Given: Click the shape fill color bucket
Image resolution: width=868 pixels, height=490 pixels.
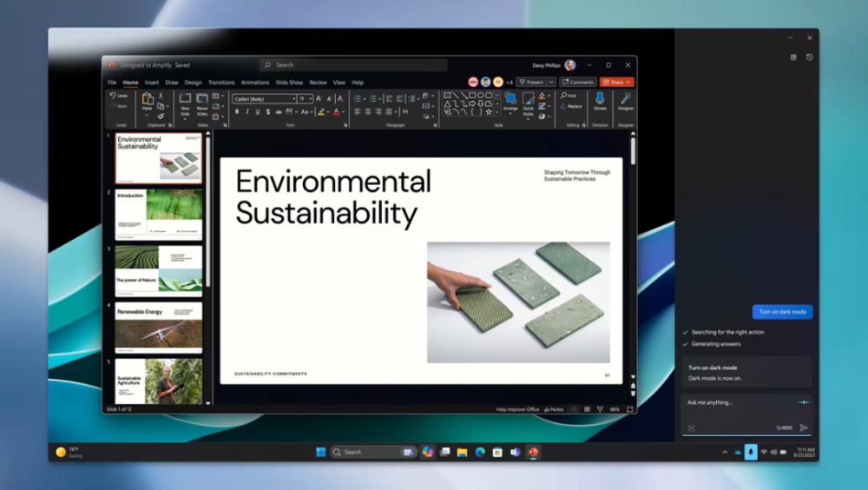Looking at the screenshot, I should (542, 96).
